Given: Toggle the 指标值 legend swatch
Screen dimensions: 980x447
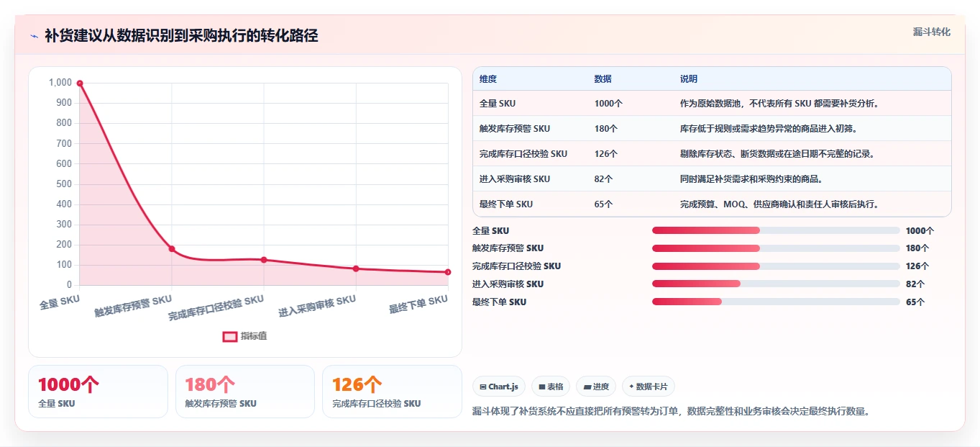Looking at the screenshot, I should click(229, 336).
